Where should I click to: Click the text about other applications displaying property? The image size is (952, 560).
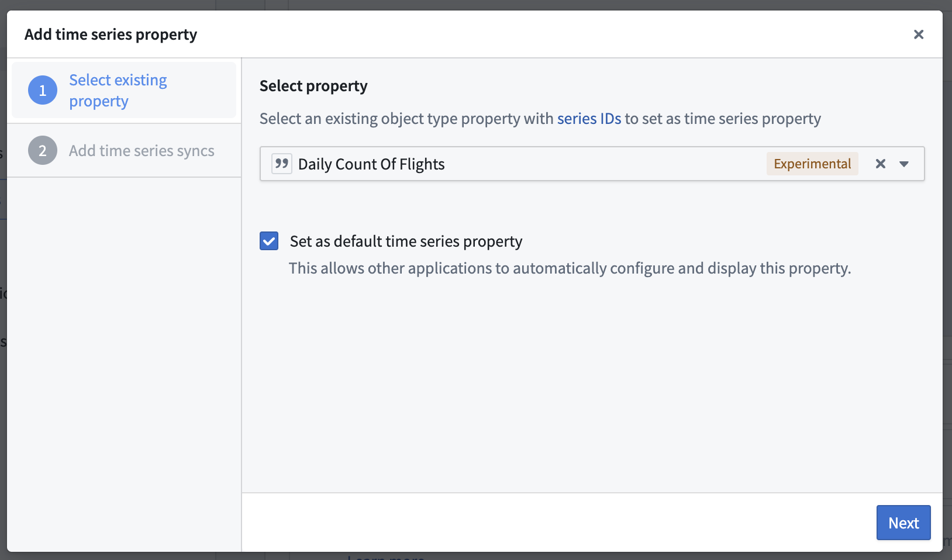(x=570, y=268)
